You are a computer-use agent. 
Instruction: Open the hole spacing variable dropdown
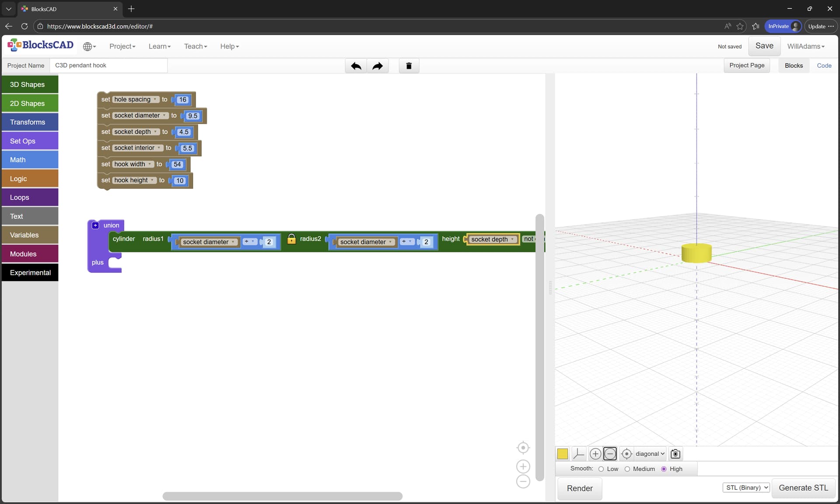[155, 100]
